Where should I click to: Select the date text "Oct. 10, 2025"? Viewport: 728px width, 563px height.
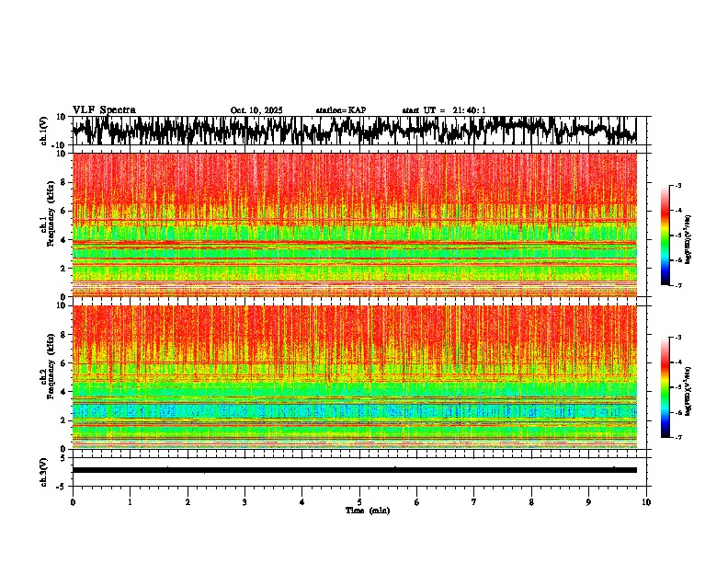(x=256, y=110)
